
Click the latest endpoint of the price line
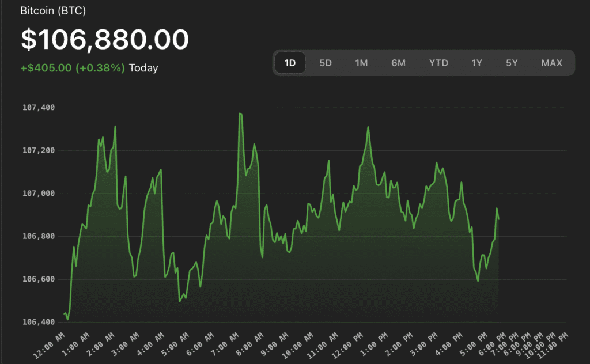(498, 219)
